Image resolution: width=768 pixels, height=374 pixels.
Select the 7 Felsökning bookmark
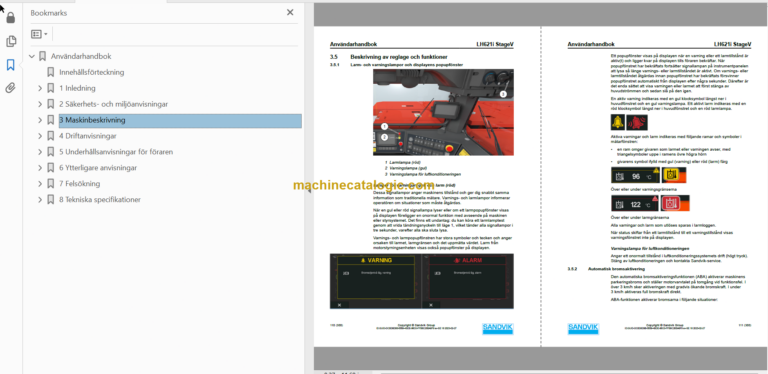coord(79,184)
